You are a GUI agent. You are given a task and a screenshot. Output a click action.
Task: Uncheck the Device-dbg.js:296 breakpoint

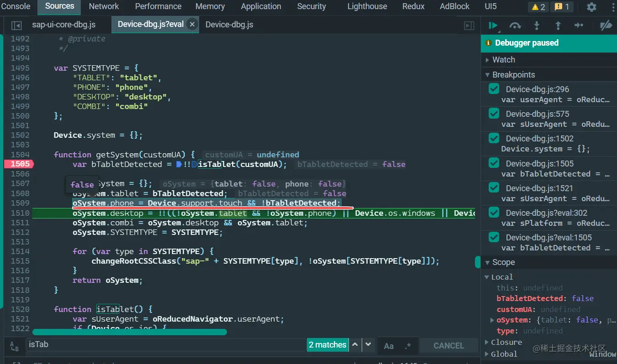(494, 89)
